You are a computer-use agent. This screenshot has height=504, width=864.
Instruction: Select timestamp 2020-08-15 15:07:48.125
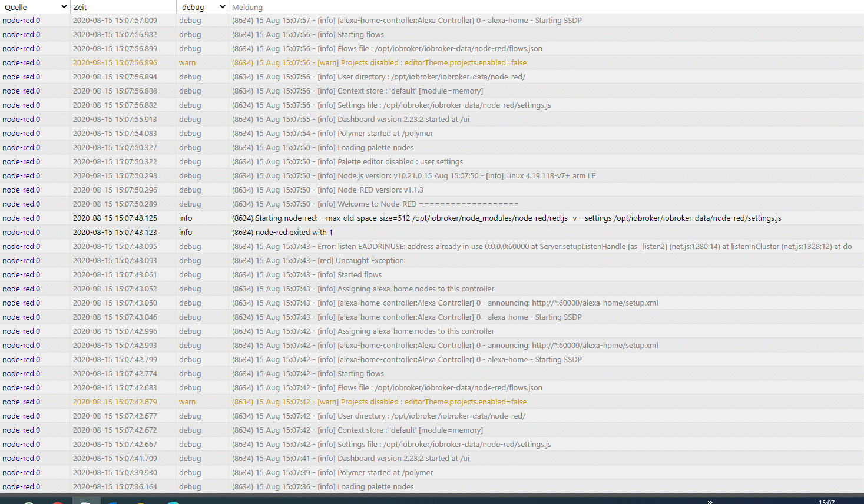[115, 218]
